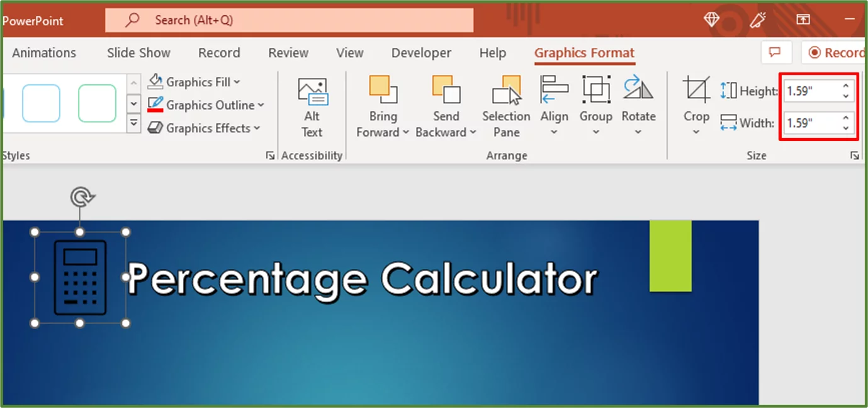Image resolution: width=868 pixels, height=408 pixels.
Task: Switch to the Graphics Format tab
Action: (583, 53)
